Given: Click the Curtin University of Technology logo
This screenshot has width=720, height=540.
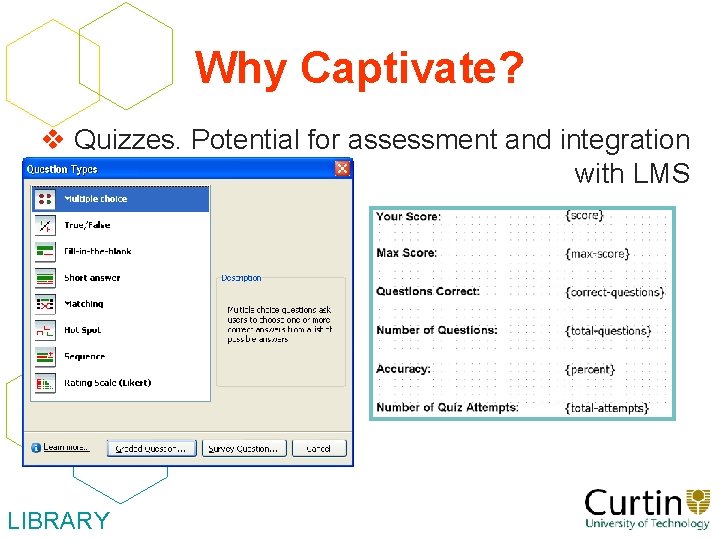Looking at the screenshot, I should coord(647,508).
